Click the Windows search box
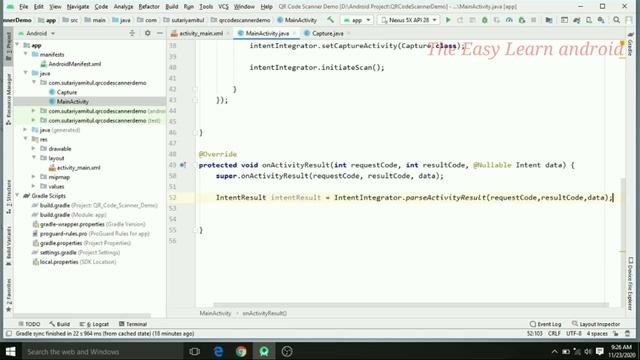Image resolution: width=640 pixels, height=360 pixels. [x=102, y=351]
